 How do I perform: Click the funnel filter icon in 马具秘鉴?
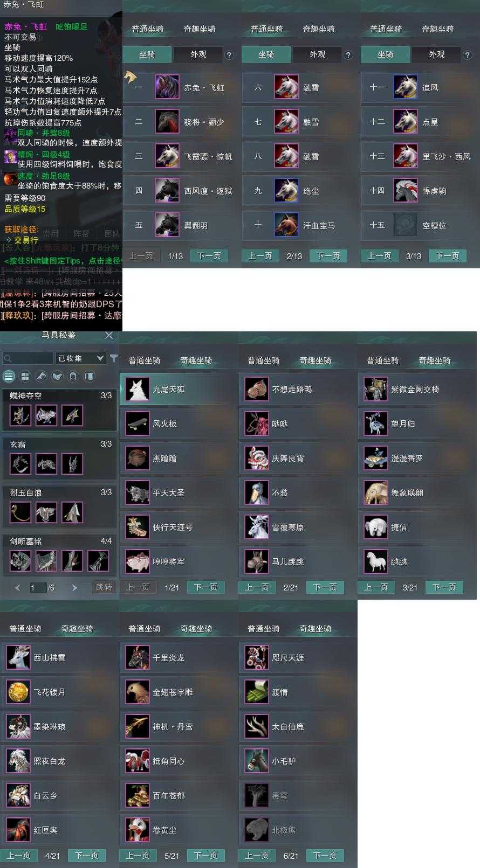114,358
